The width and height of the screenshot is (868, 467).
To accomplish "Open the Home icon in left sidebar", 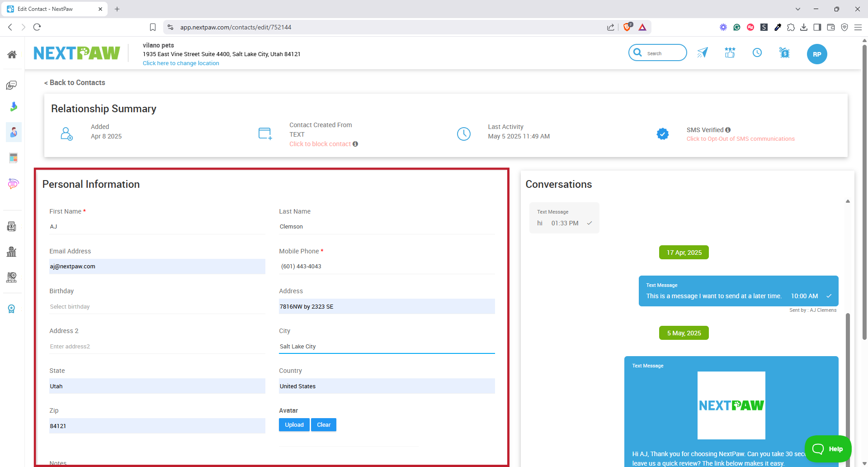I will (x=12, y=54).
